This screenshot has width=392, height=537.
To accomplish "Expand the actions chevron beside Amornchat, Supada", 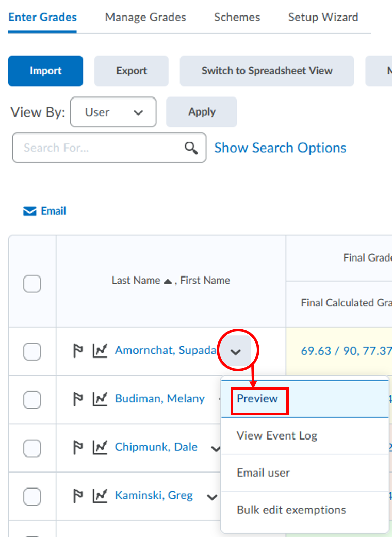I will pyautogui.click(x=236, y=352).
